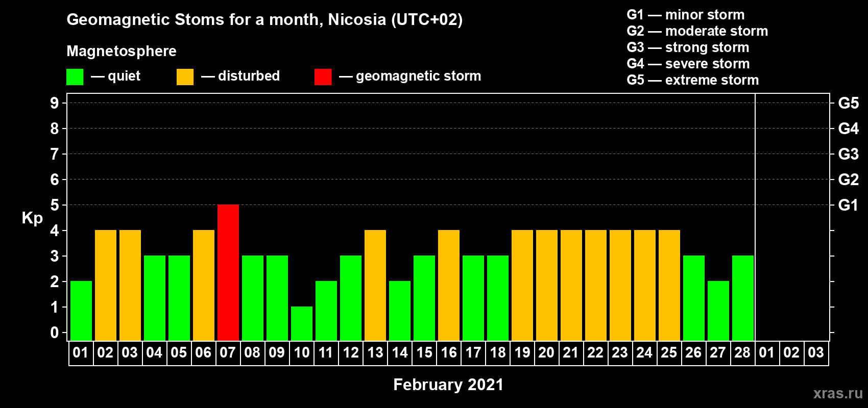Click the green bar for day 27
The image size is (868, 408).
(x=718, y=311)
